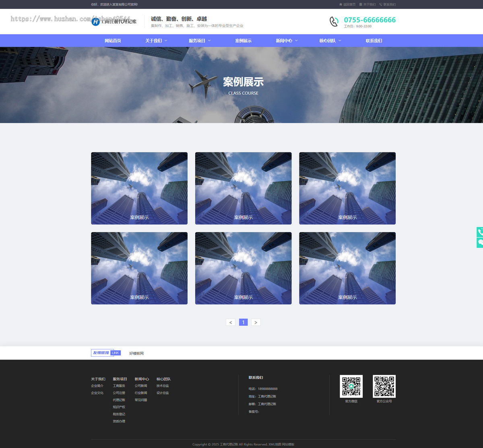The height and width of the screenshot is (448, 483).
Task: Open the 案例展示 menu item
Action: click(243, 41)
